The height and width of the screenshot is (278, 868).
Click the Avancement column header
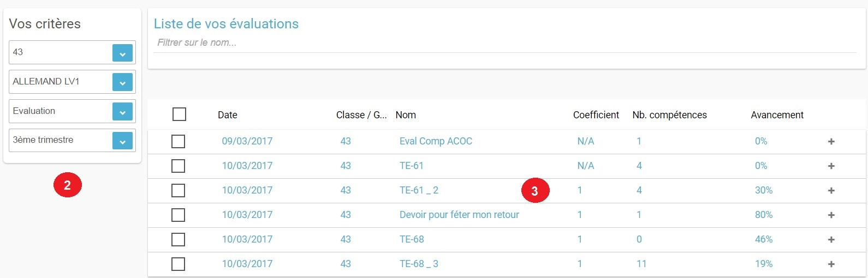777,115
